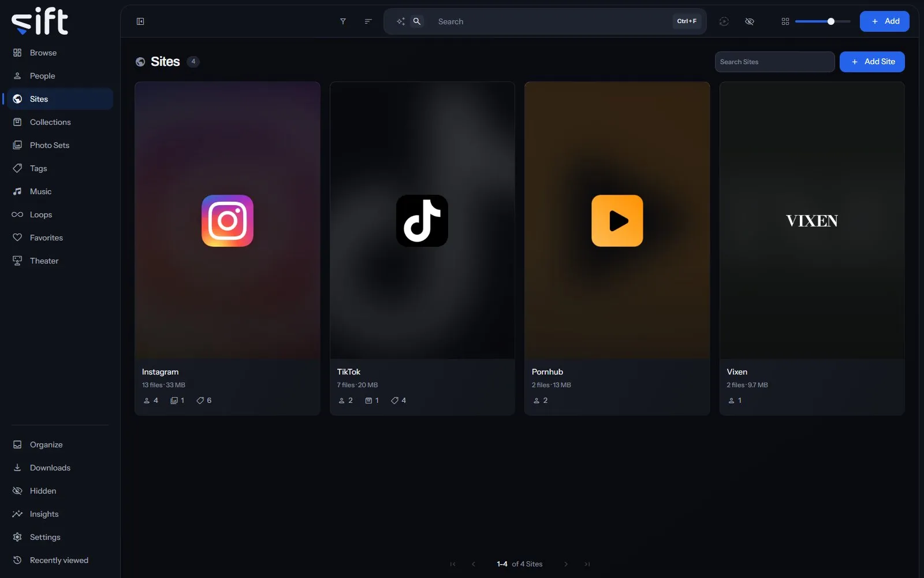The image size is (924, 578).
Task: Go to the previous page arrow
Action: (474, 564)
